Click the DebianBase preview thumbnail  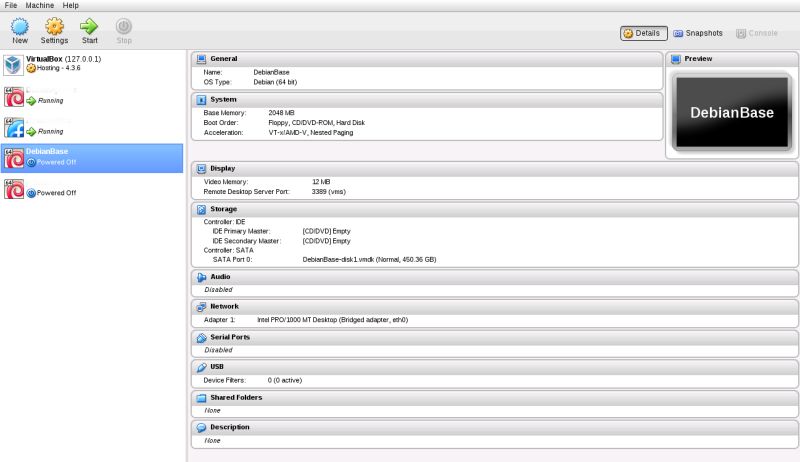[x=732, y=113]
